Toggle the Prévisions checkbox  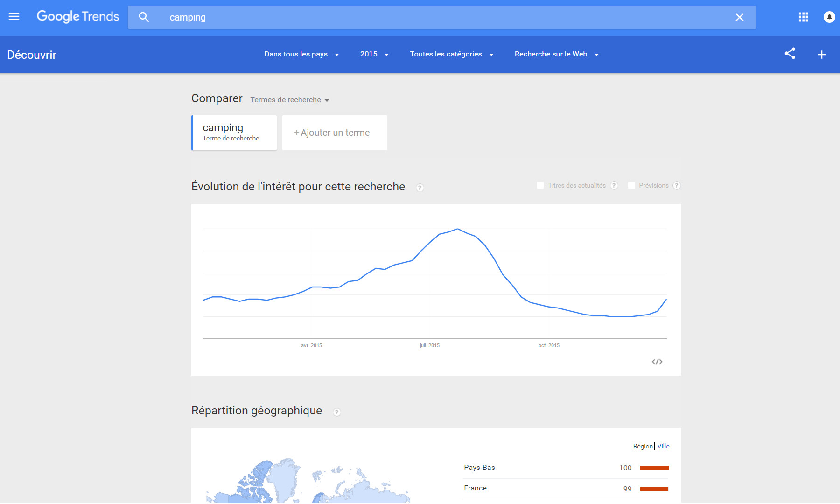coord(631,185)
